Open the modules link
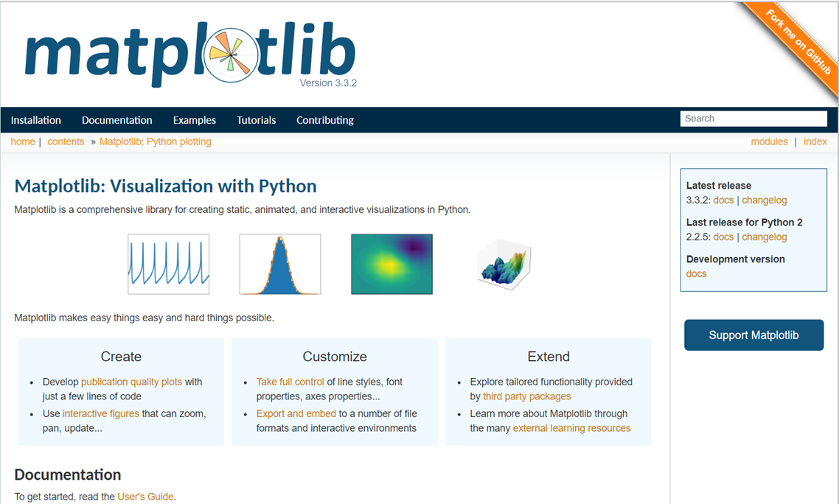839x504 pixels. (x=769, y=141)
